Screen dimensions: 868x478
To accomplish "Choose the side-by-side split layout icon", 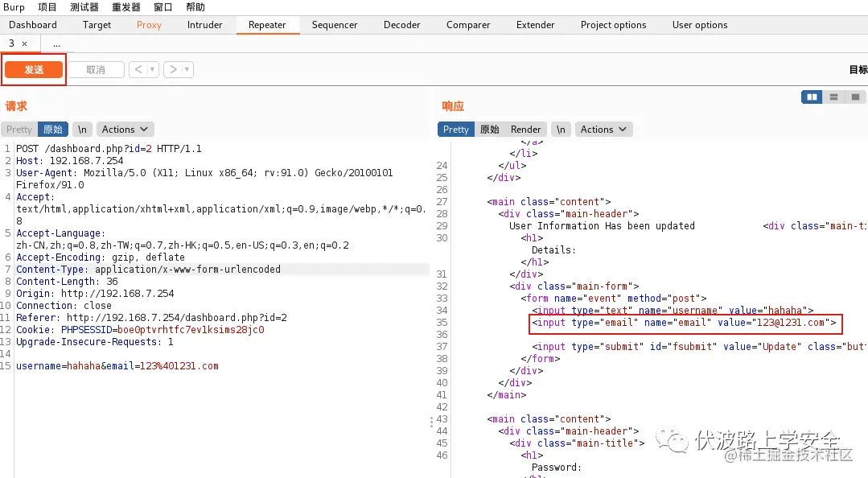I will tap(812, 97).
